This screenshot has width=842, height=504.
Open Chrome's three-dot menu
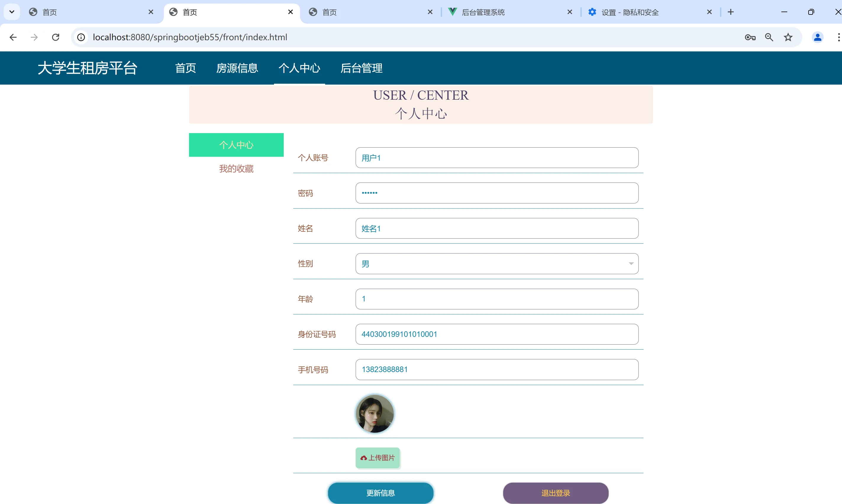pyautogui.click(x=838, y=37)
